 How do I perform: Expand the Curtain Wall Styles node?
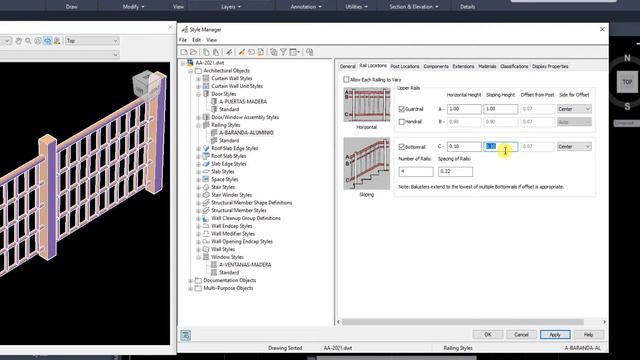tap(198, 78)
